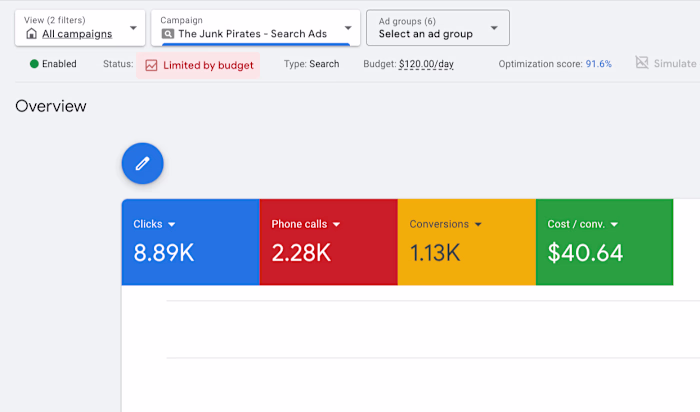The image size is (700, 412).
Task: Open the 91.6% optimization score link
Action: (598, 64)
